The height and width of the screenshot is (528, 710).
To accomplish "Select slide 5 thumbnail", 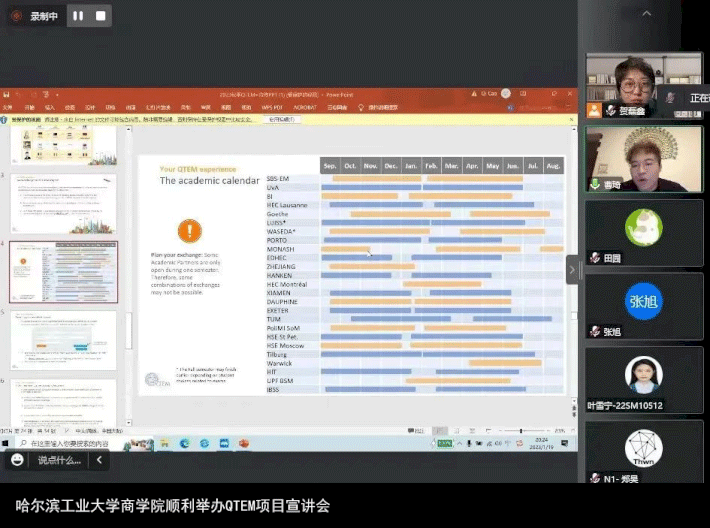I will [63, 340].
